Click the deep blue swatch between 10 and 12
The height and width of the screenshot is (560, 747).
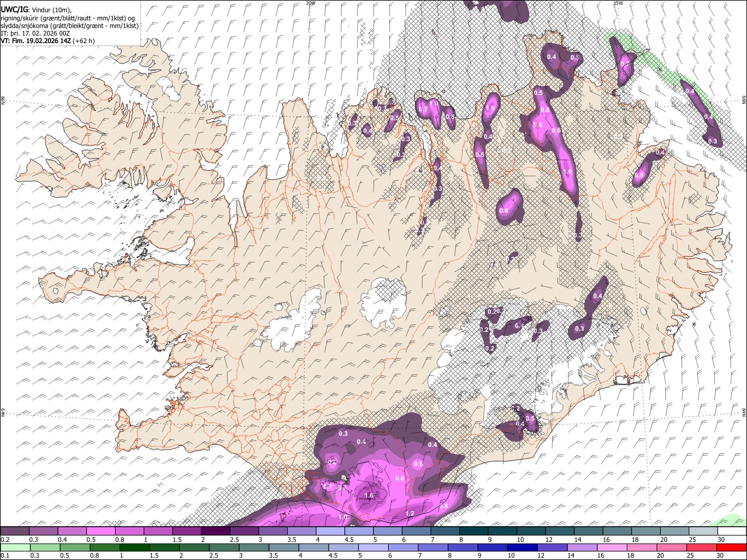point(522,547)
